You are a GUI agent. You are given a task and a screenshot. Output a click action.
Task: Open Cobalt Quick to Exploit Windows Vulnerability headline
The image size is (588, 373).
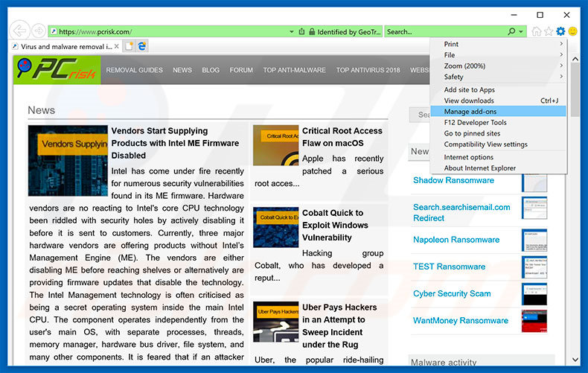(335, 225)
